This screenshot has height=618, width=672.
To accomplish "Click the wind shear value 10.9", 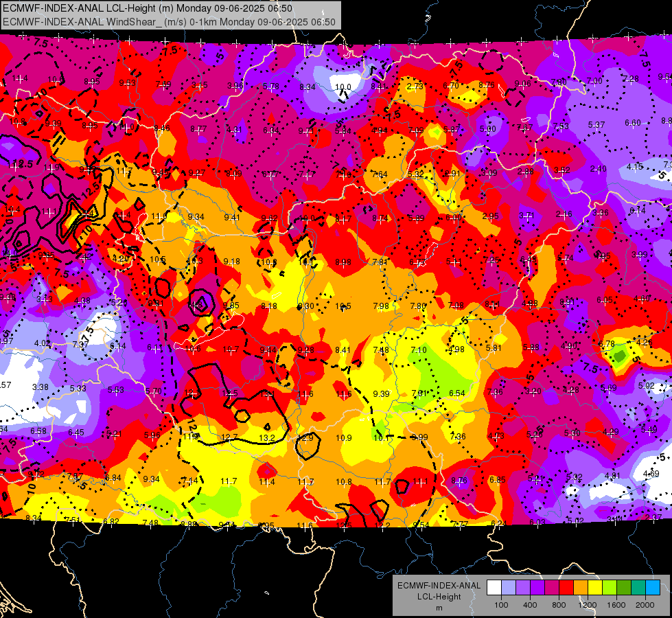I will 344,438.
